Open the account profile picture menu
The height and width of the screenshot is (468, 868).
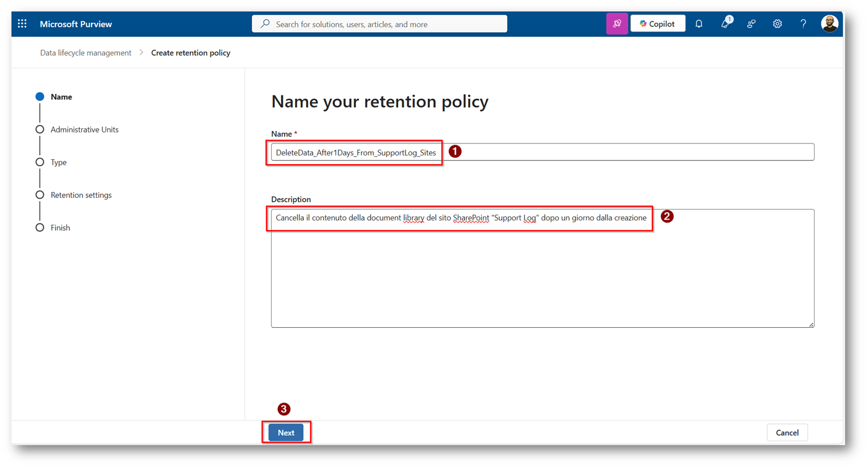tap(829, 24)
